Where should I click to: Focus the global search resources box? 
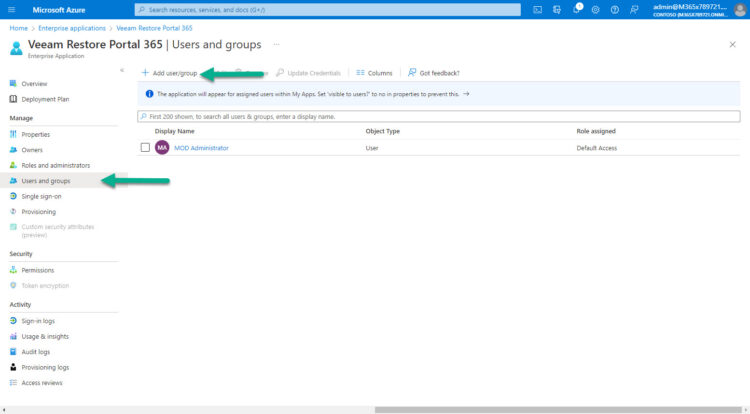coord(328,10)
